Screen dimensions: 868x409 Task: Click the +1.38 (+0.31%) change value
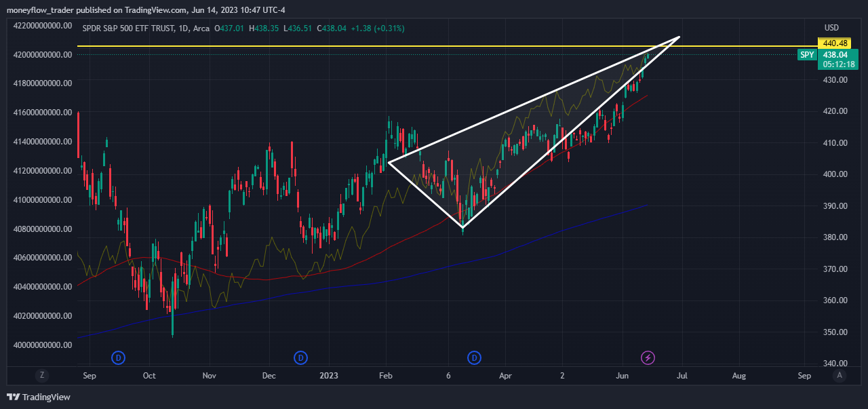[379, 29]
